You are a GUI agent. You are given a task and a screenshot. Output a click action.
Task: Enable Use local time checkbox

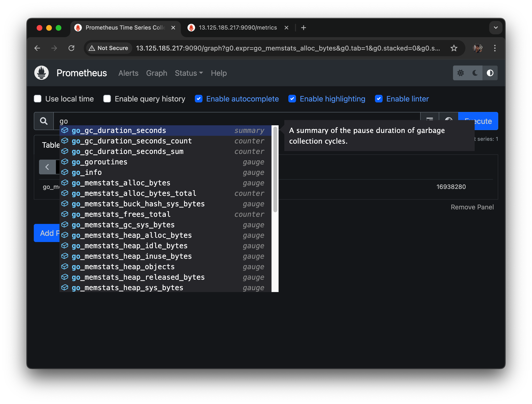tap(38, 99)
